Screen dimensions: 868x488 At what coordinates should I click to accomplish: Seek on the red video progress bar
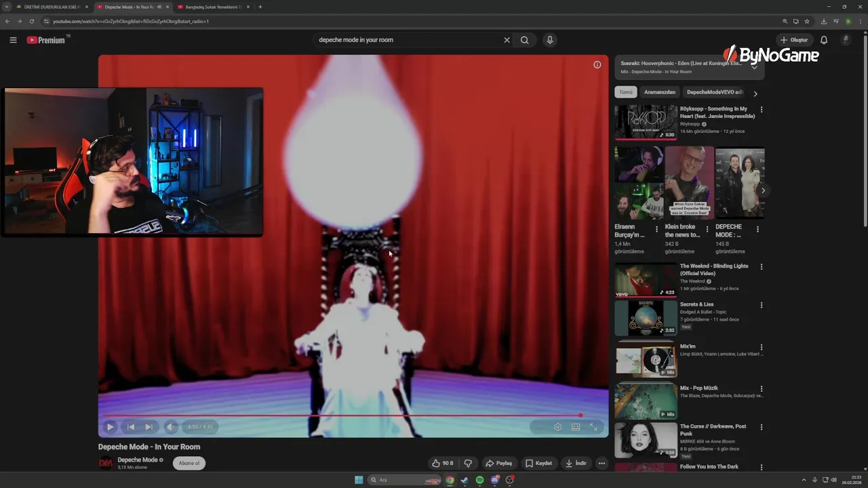tap(353, 415)
